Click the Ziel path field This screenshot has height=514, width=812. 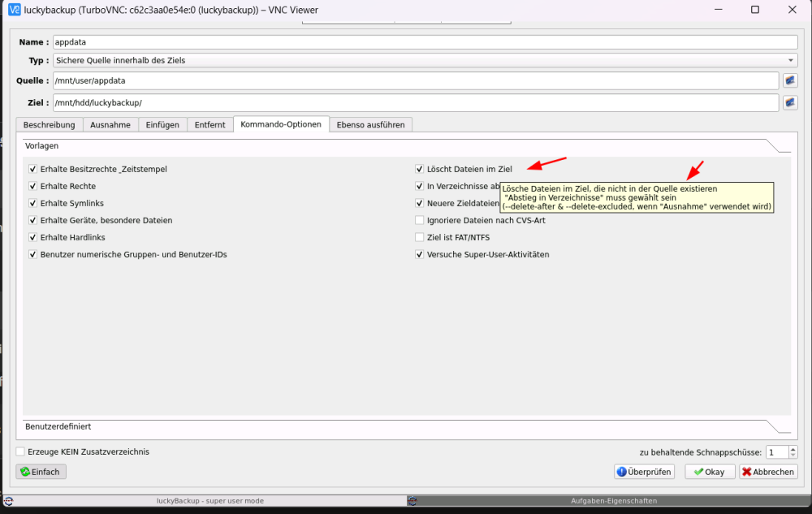tap(416, 102)
